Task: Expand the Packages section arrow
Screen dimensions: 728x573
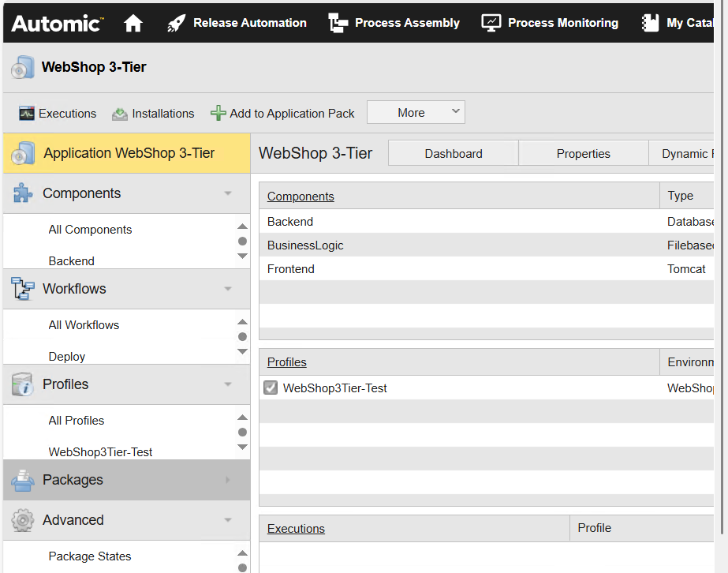Action: [227, 480]
